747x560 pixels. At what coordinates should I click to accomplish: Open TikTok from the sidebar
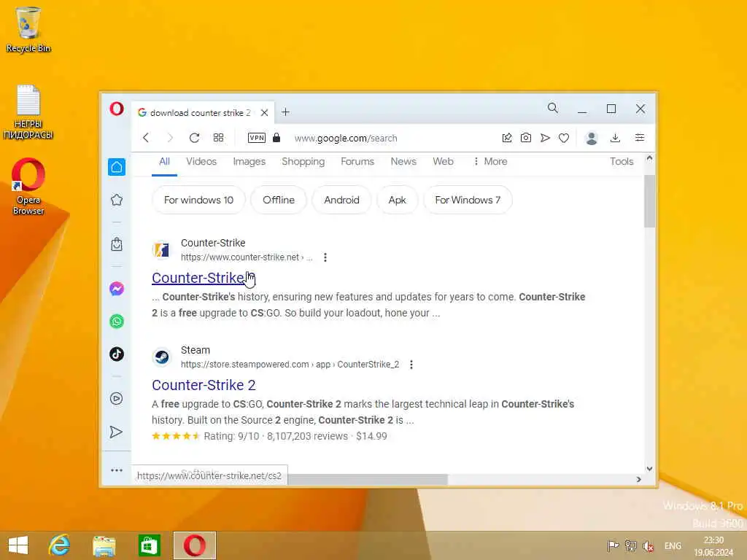[x=117, y=354]
